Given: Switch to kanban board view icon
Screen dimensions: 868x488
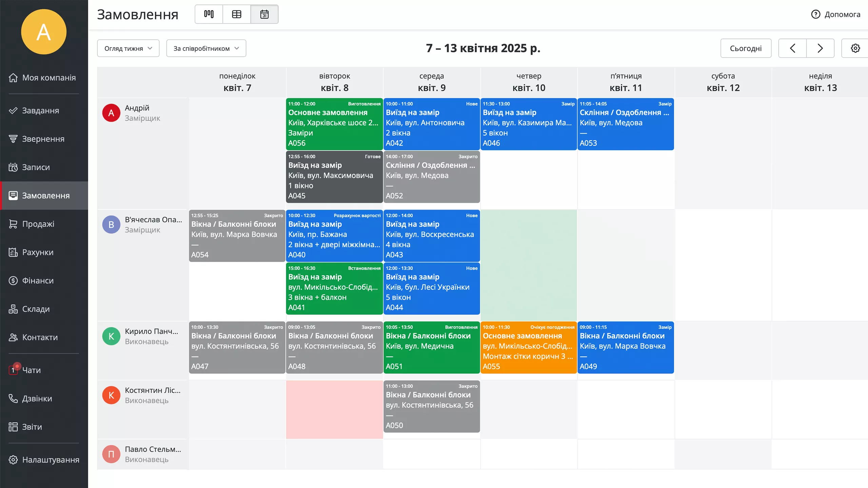Looking at the screenshot, I should (209, 14).
